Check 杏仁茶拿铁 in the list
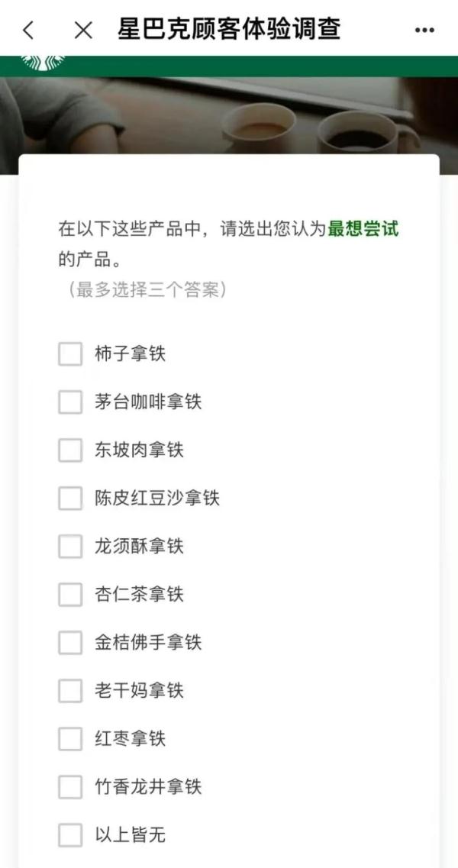458x868 pixels. 69,595
